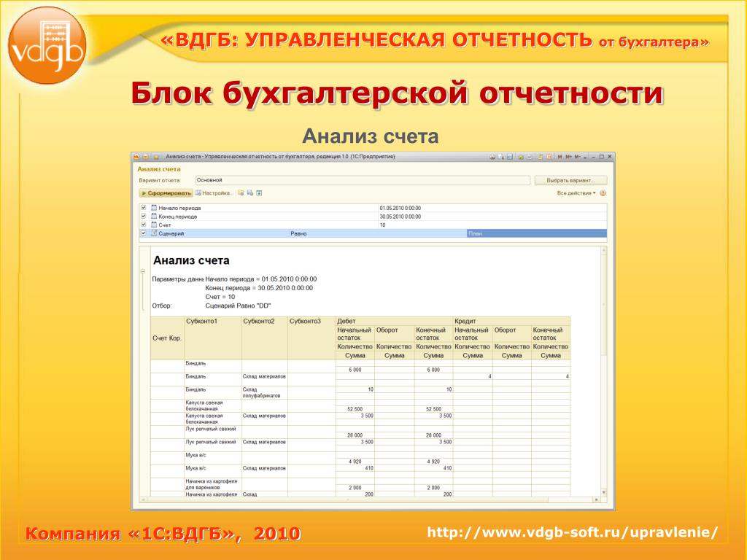The width and height of the screenshot is (747, 560).
Task: Click the load settings icon after Настройка
Action: coord(241,192)
